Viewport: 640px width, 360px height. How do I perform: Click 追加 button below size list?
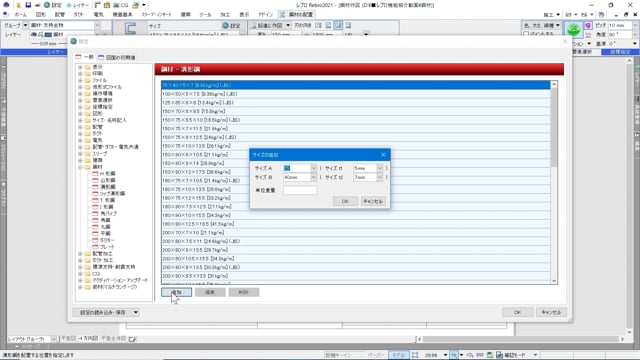(176, 292)
